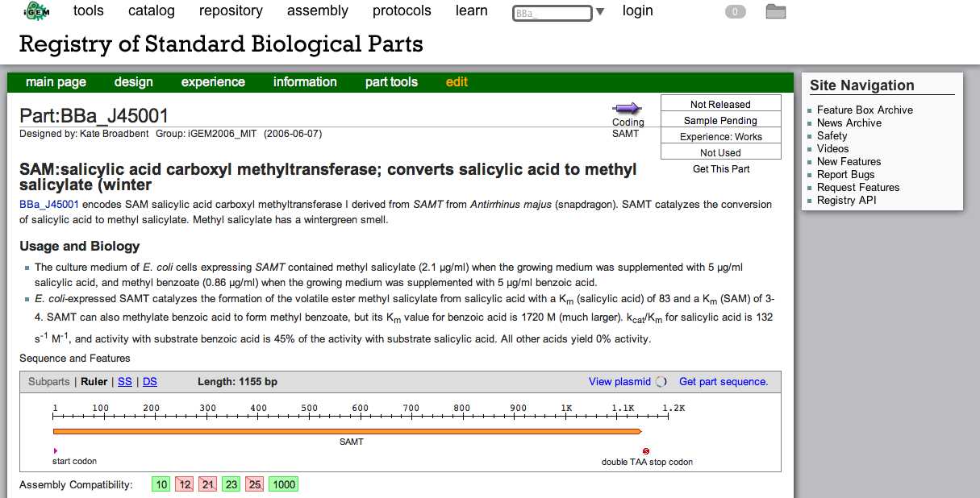Click the login link

638,10
